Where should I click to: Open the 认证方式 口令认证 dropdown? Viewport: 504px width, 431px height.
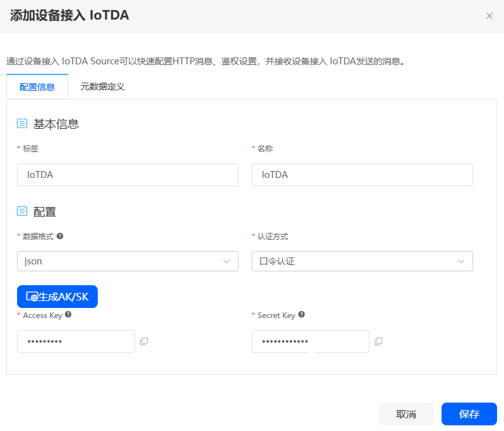pyautogui.click(x=362, y=261)
